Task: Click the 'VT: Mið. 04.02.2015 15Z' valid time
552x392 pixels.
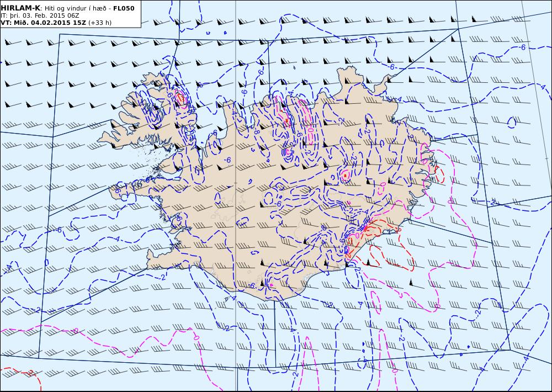Action: pos(43,23)
